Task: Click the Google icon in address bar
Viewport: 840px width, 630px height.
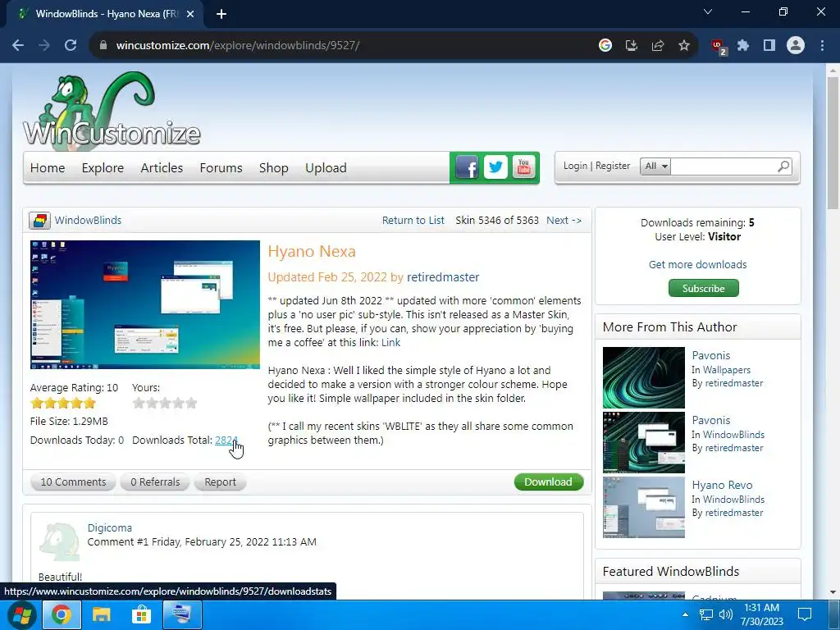Action: (x=605, y=46)
